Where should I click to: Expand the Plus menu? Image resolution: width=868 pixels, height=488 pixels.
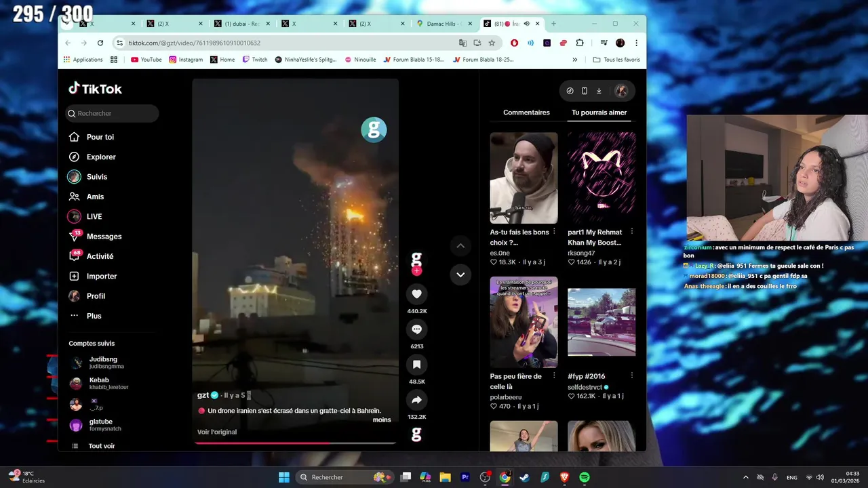(x=94, y=316)
